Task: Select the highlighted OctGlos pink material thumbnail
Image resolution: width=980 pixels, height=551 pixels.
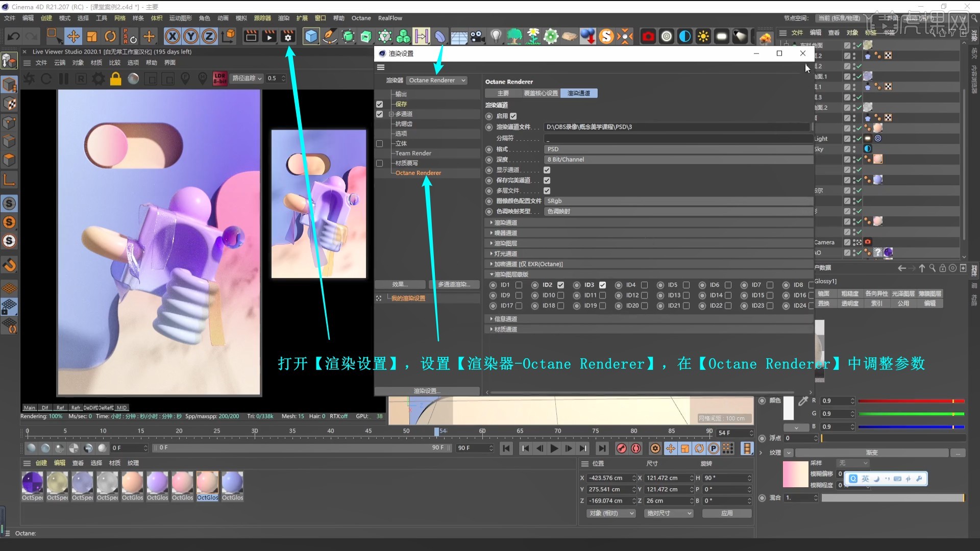Action: click(x=207, y=483)
